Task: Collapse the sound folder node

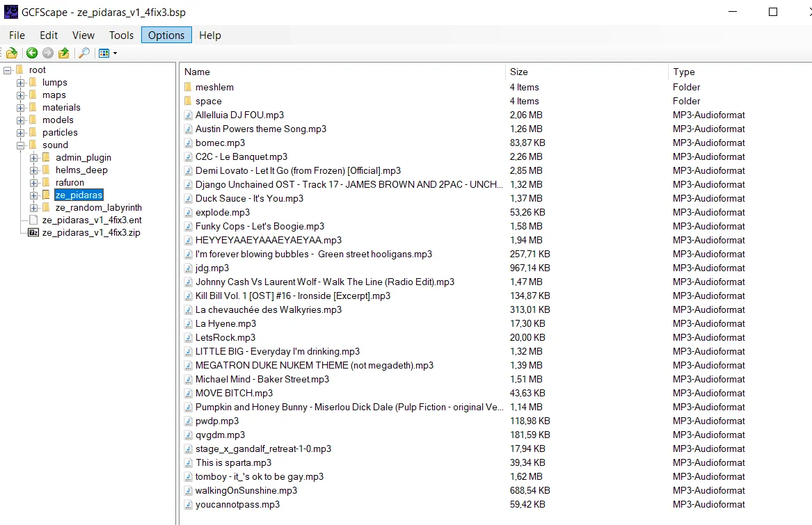Action: pos(21,145)
